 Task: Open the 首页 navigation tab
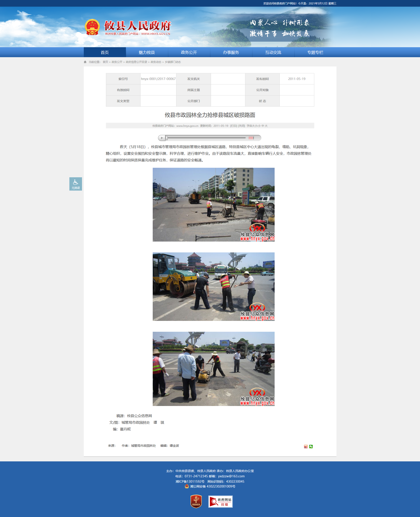[x=105, y=53]
